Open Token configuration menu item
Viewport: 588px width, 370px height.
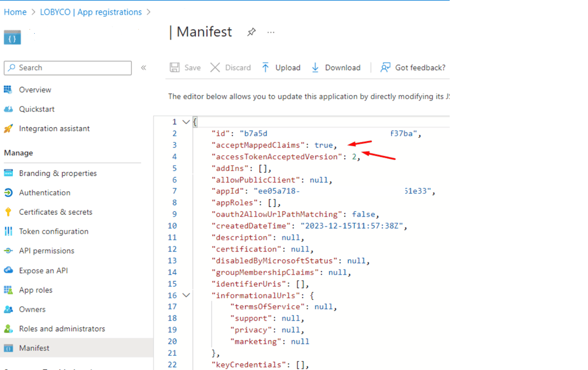click(x=54, y=231)
